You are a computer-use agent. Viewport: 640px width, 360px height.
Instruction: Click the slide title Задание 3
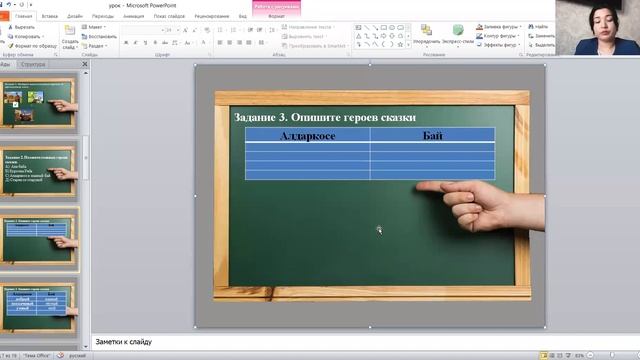point(325,117)
